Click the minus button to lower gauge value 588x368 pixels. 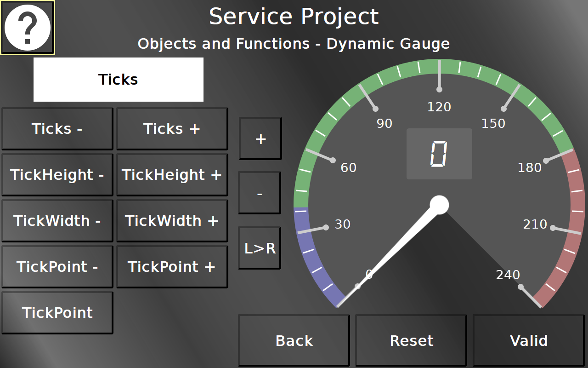(260, 193)
